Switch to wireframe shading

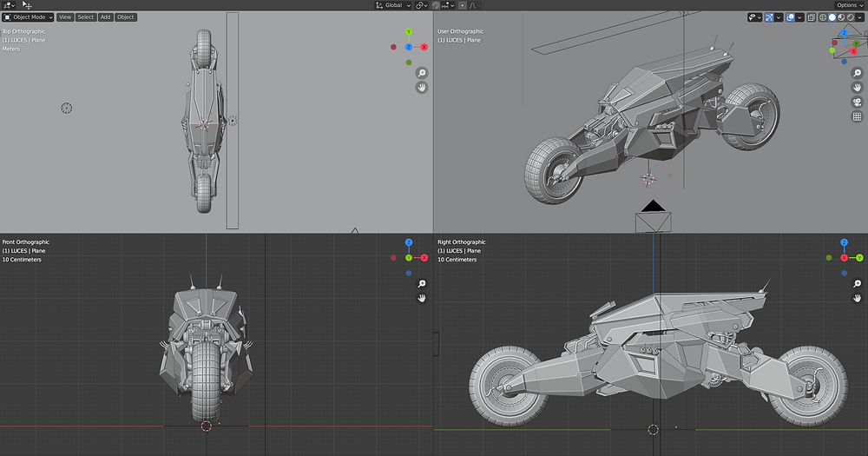coord(823,17)
